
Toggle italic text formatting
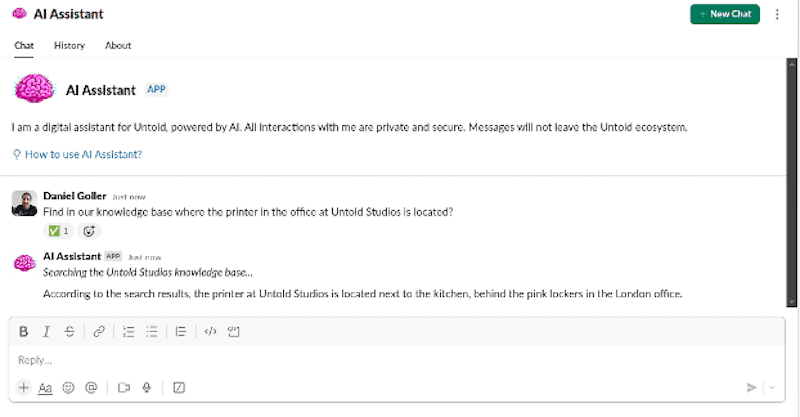[x=46, y=332]
